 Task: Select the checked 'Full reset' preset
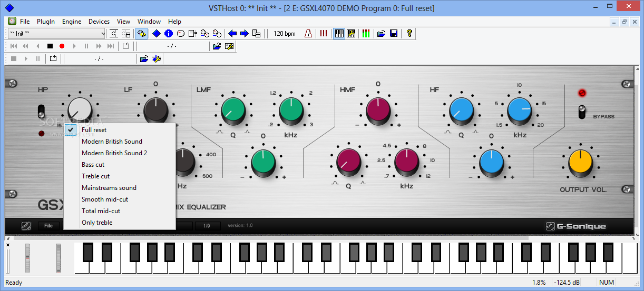click(x=120, y=129)
